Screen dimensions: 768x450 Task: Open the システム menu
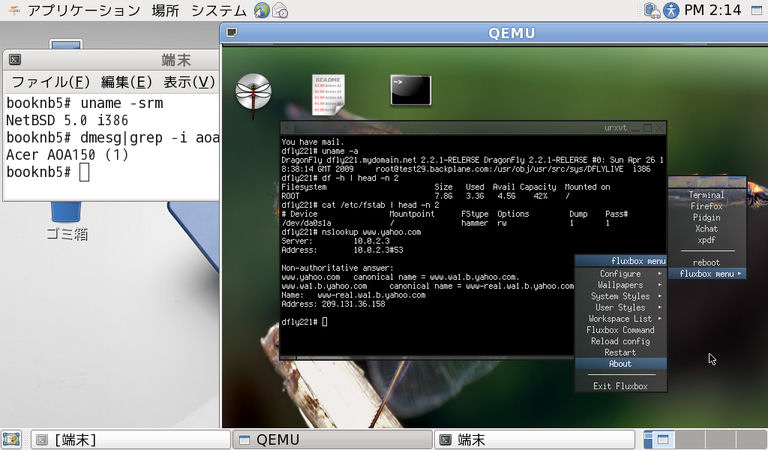[x=218, y=10]
